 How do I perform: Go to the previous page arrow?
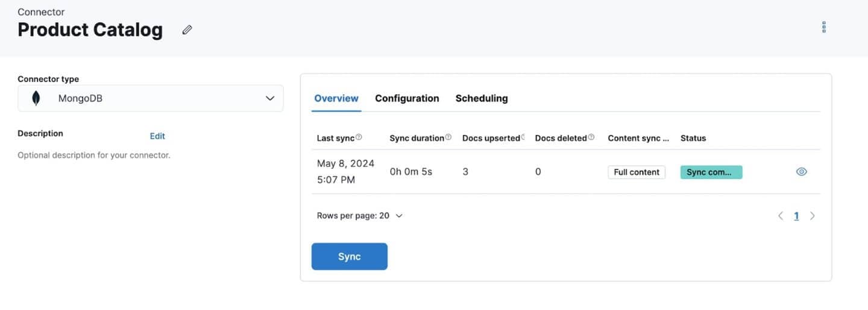(781, 216)
